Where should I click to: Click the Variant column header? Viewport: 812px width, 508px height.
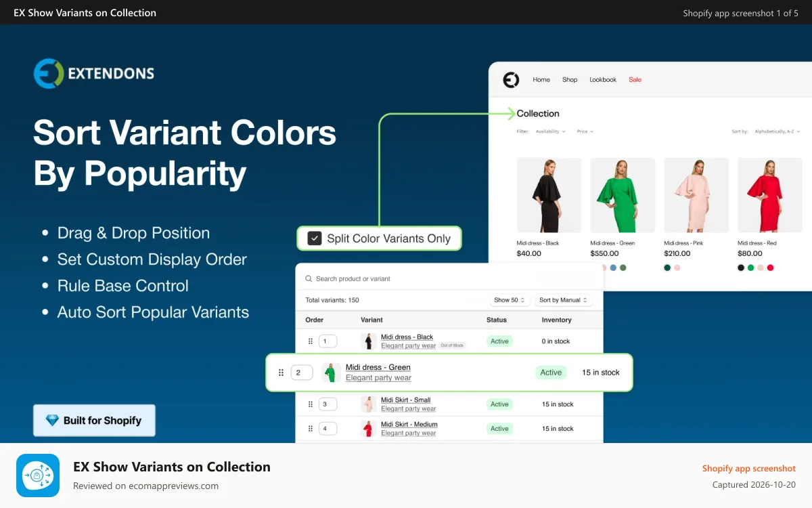coord(372,320)
